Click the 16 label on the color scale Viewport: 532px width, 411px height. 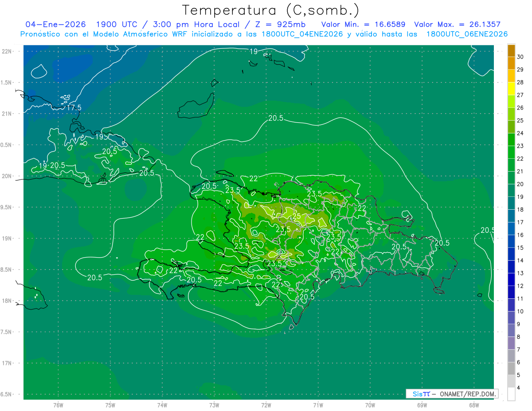pos(520,235)
